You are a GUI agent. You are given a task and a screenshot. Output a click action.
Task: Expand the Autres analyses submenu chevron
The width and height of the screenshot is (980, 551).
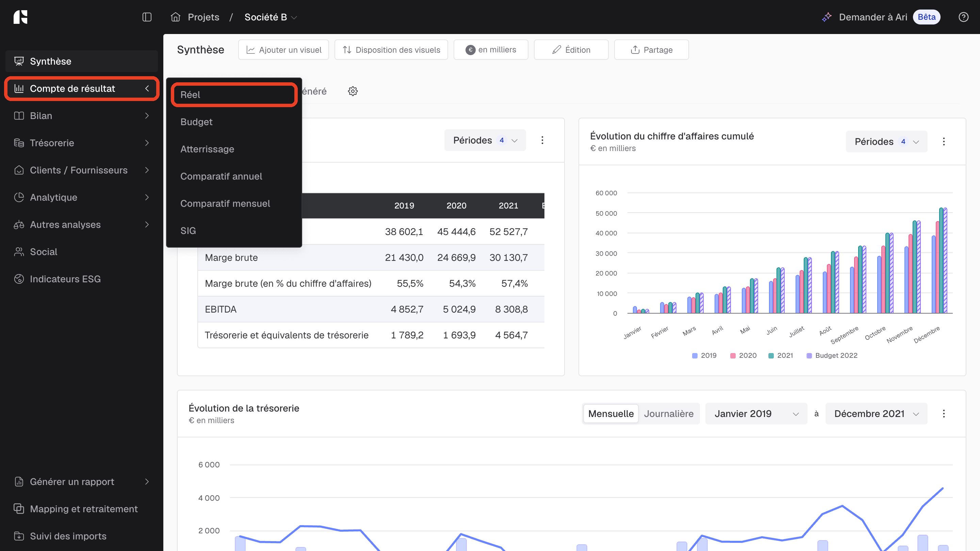point(147,225)
